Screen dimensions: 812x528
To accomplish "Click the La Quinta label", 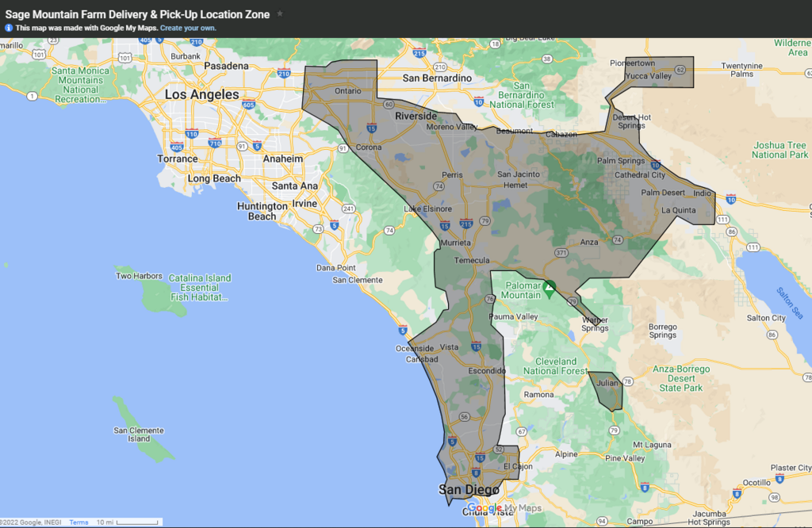I will click(679, 210).
